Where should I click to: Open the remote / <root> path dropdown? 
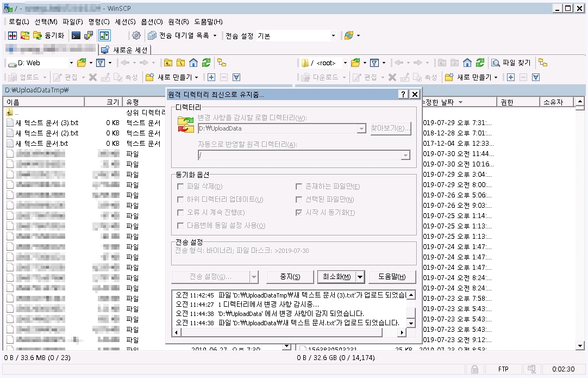tap(345, 63)
